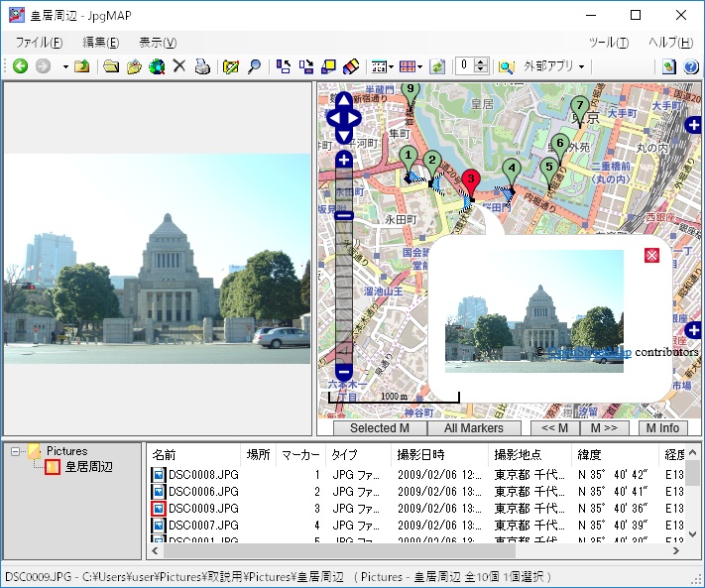Click the black X delete icon
Screen dimensions: 705x588
[179, 66]
